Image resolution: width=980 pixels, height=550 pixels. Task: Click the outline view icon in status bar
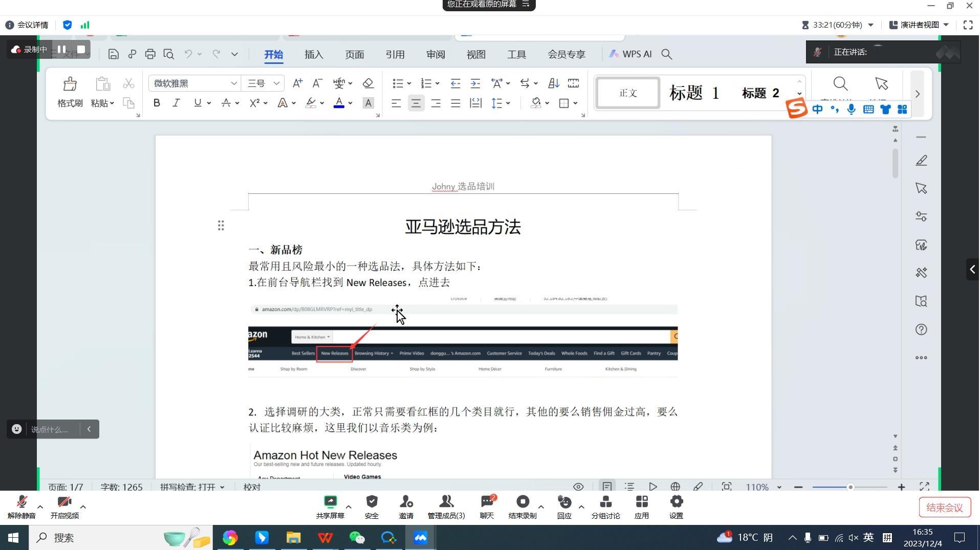(629, 487)
